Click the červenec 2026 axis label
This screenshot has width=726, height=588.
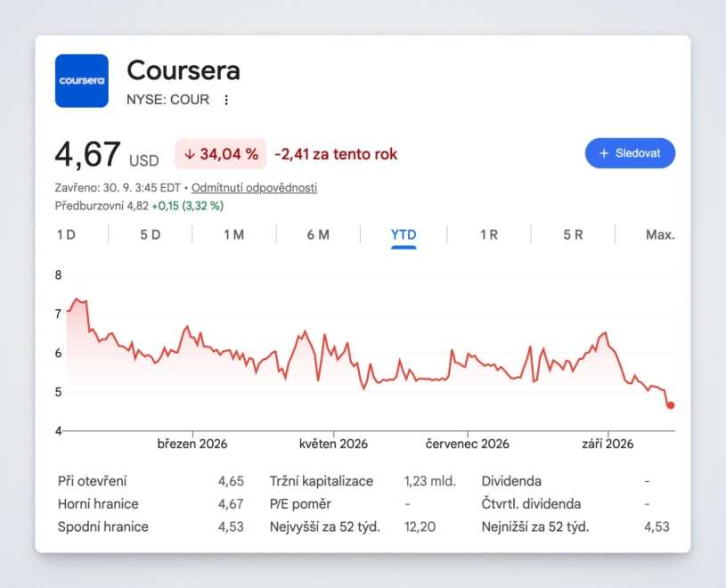467,444
